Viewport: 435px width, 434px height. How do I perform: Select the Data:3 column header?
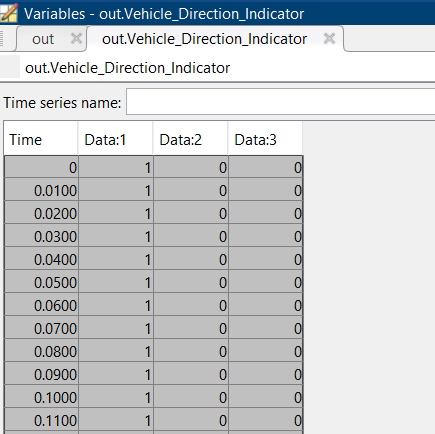click(265, 139)
